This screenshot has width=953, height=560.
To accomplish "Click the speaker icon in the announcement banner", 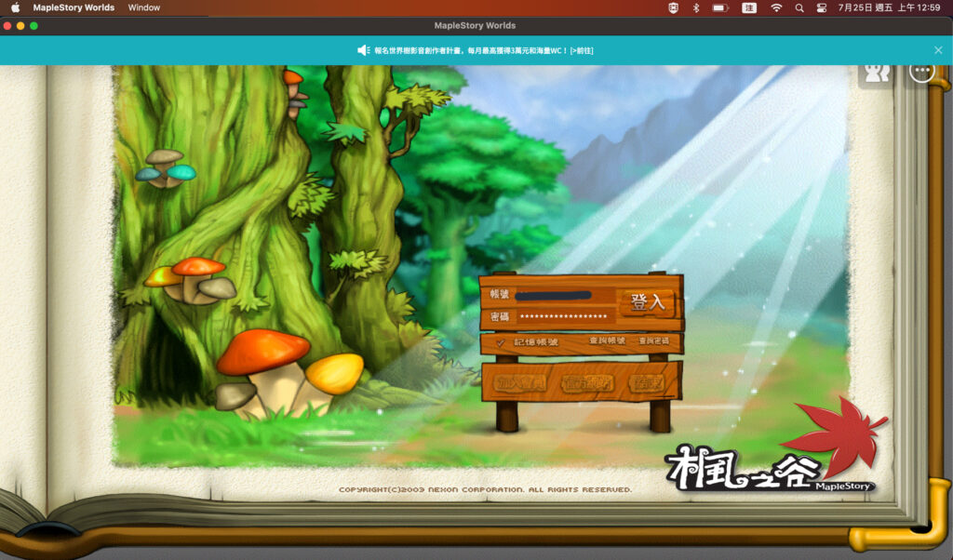I will pyautogui.click(x=363, y=50).
